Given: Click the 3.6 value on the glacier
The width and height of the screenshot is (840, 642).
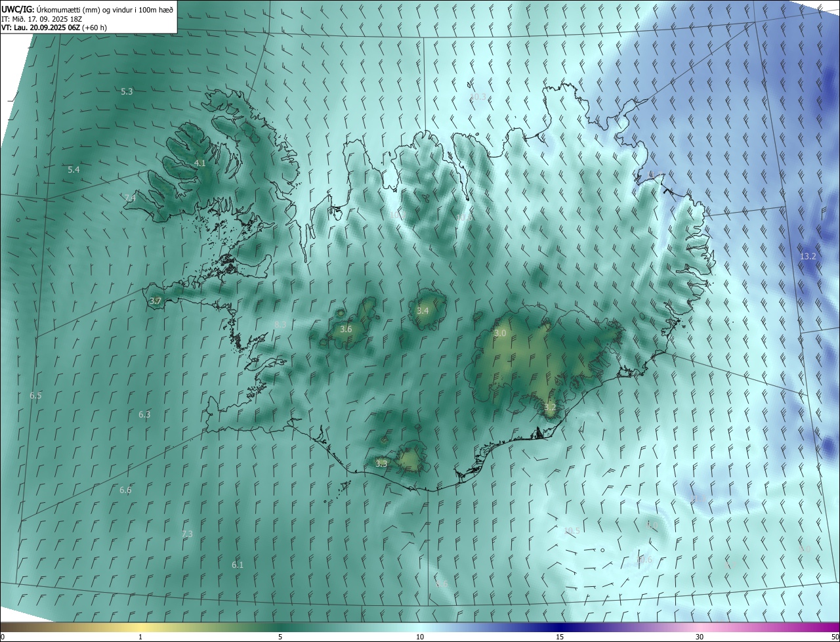Looking at the screenshot, I should (x=346, y=329).
